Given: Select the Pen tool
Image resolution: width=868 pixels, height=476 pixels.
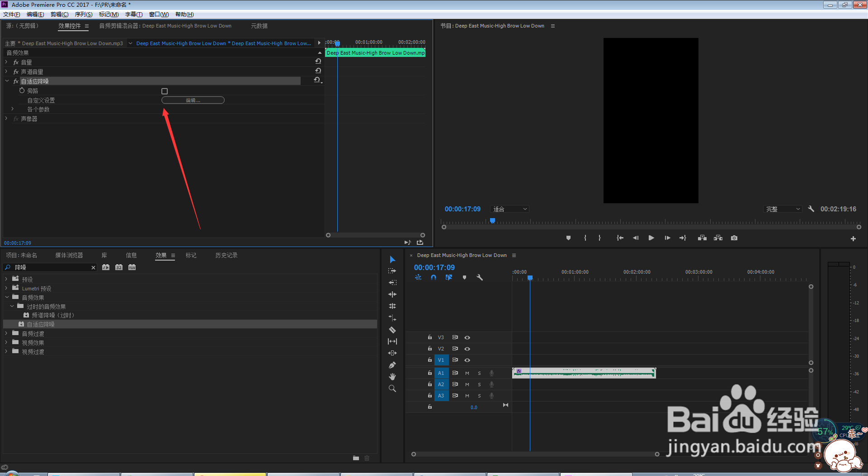Looking at the screenshot, I should click(x=392, y=365).
